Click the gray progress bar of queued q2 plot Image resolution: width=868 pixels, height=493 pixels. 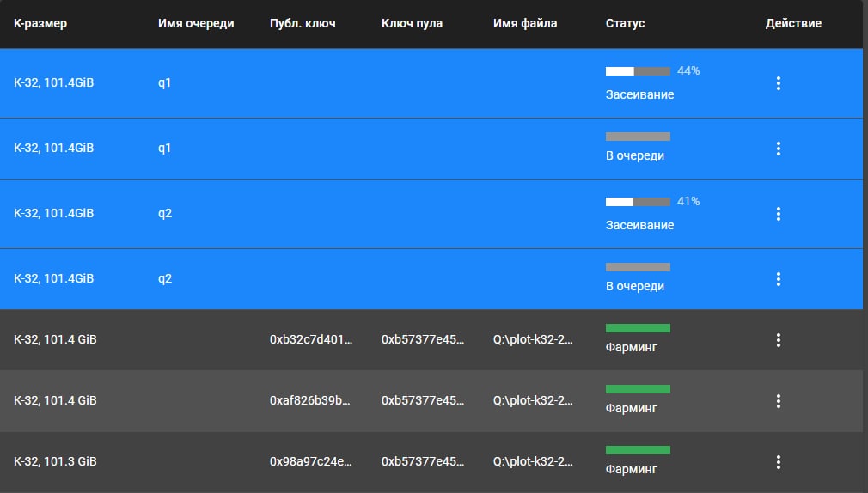pyautogui.click(x=638, y=267)
